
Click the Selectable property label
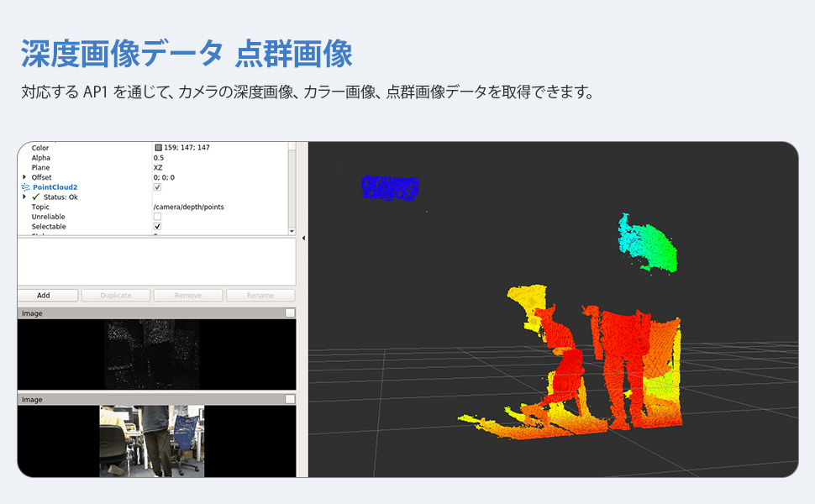(x=49, y=227)
